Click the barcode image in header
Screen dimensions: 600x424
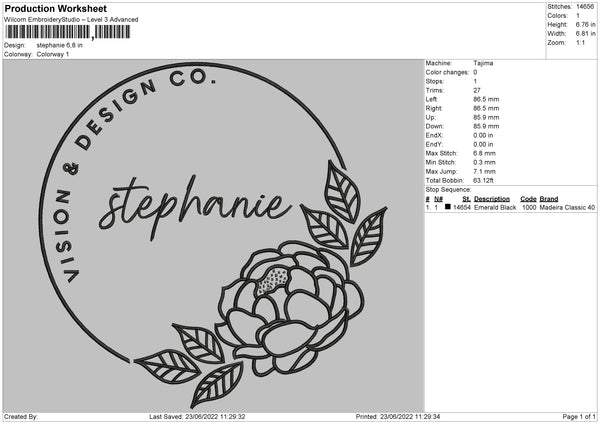(x=68, y=32)
